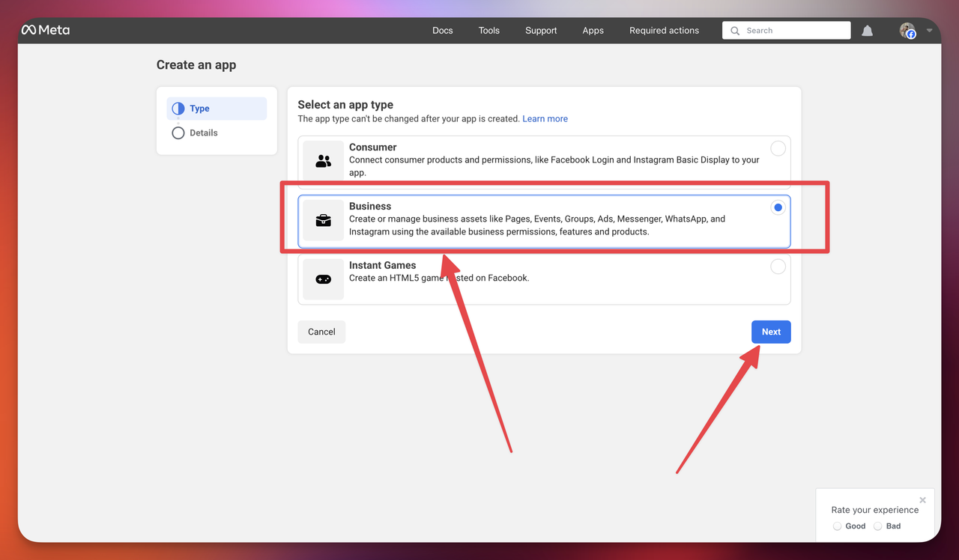Rate experience as Good

(x=838, y=526)
